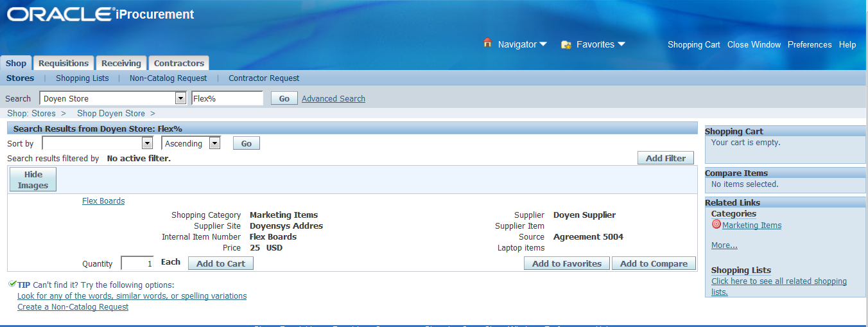The image size is (868, 327).
Task: Click the No active filter text
Action: (x=139, y=158)
